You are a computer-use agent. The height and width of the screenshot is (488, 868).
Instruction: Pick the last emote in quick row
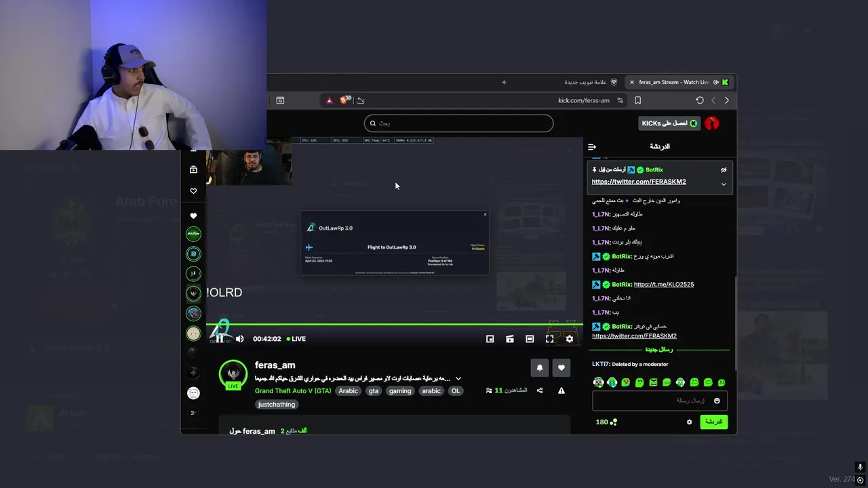tap(722, 383)
